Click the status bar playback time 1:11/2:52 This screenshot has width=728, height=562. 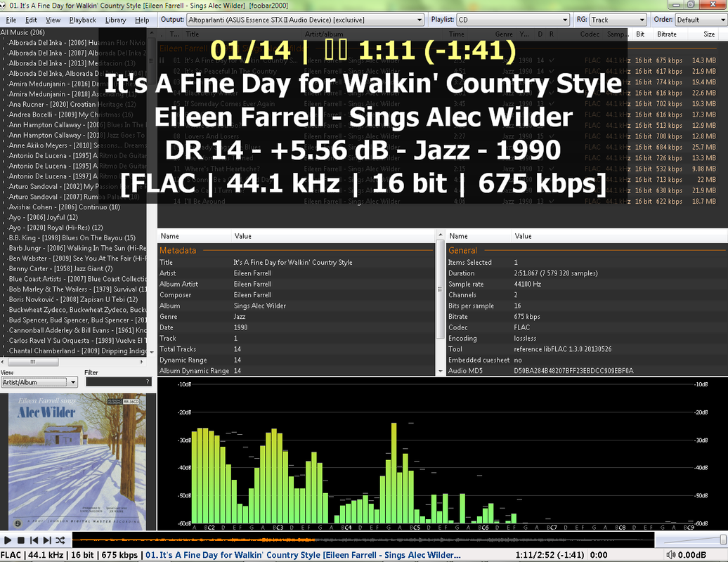pos(550,555)
